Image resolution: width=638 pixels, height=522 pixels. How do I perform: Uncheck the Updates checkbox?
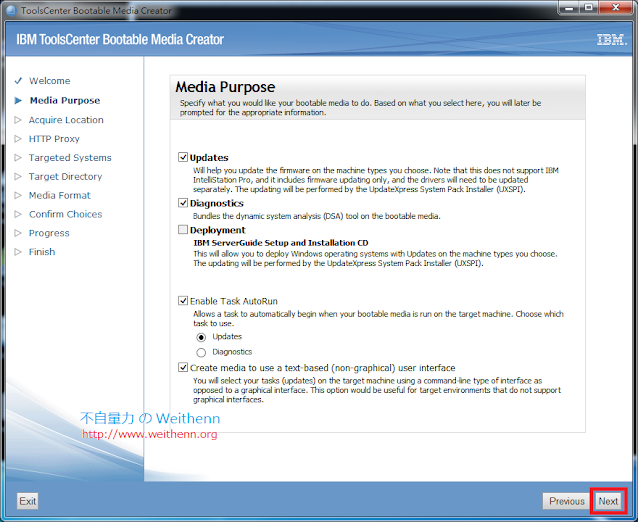coord(183,157)
